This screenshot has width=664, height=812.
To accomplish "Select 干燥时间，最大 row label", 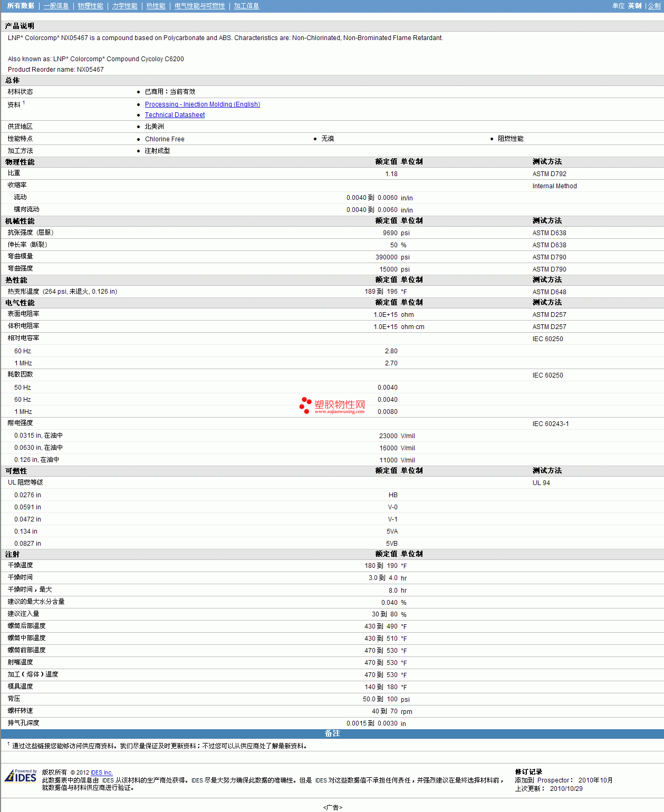I will [x=30, y=589].
